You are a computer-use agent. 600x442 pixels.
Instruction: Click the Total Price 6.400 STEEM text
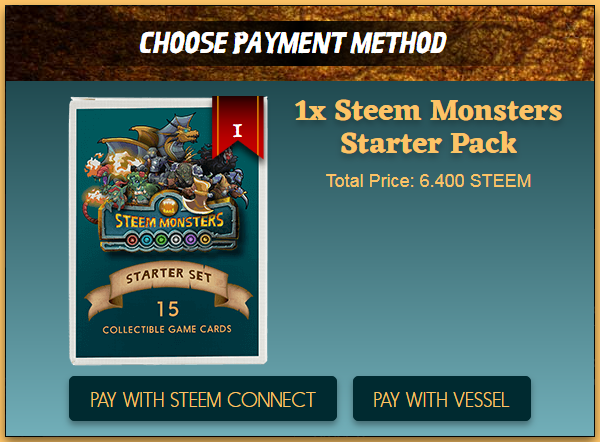click(429, 181)
